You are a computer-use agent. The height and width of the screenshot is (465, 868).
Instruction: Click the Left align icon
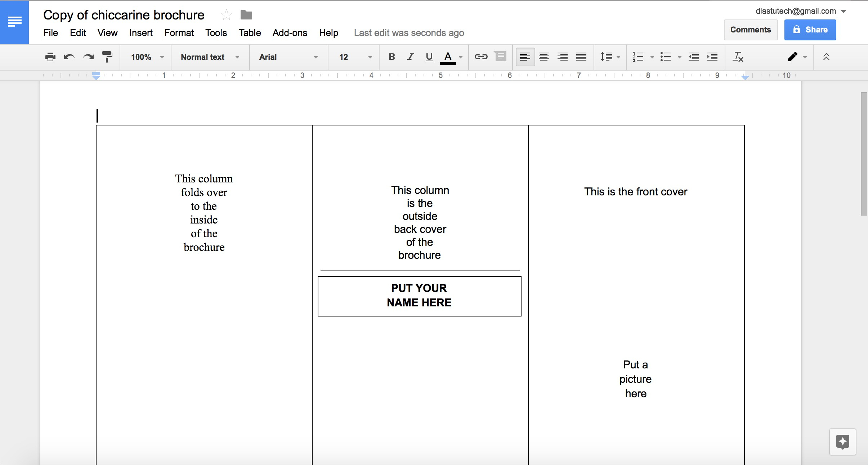point(524,57)
